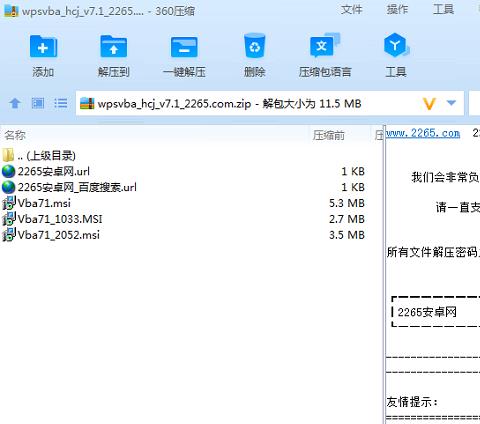This screenshot has height=424, width=480.
Task: Click the 2265安卓网 text in the comment panel
Action: 427,312
